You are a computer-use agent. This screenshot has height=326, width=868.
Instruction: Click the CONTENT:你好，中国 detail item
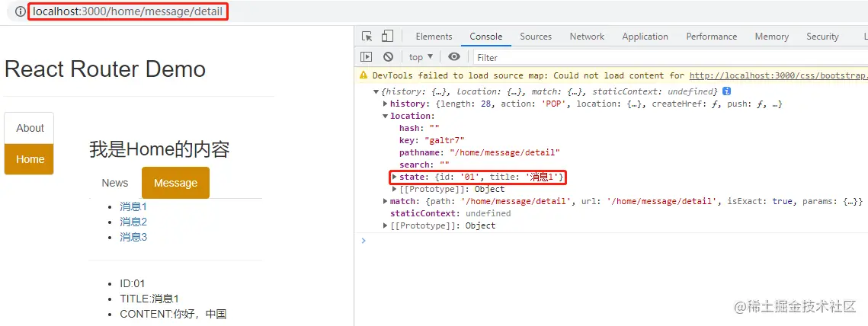click(173, 315)
